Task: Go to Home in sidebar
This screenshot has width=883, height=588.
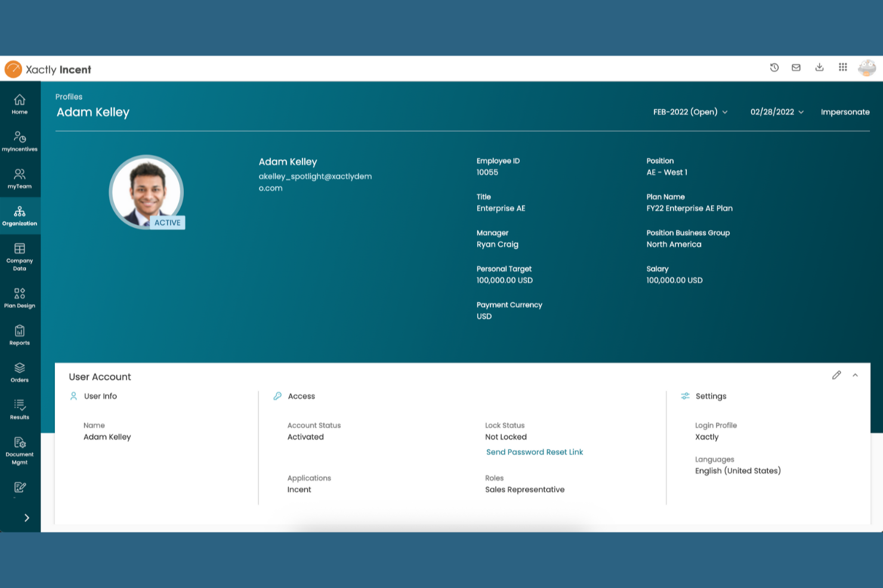Action: click(20, 104)
